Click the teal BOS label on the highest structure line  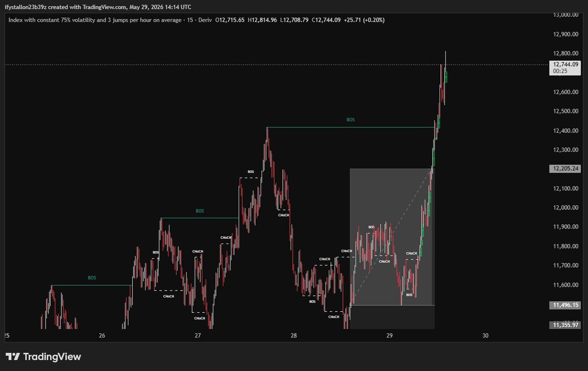pos(350,120)
